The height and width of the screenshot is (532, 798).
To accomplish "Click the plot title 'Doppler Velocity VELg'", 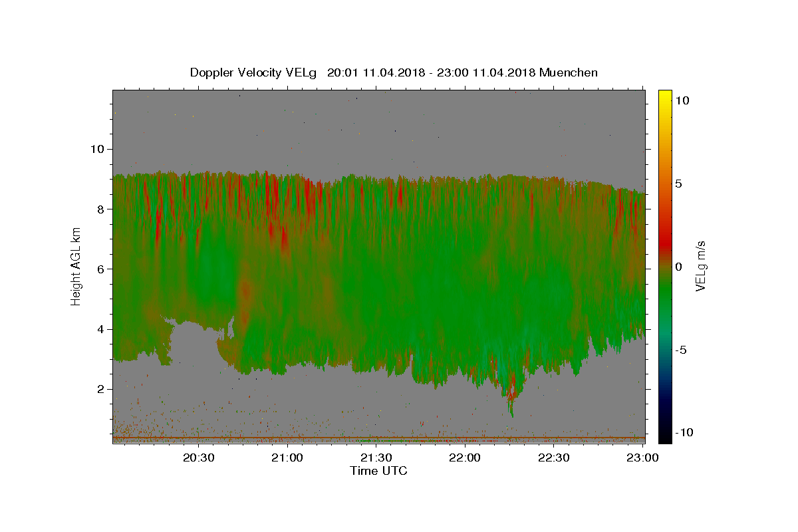I will [255, 72].
